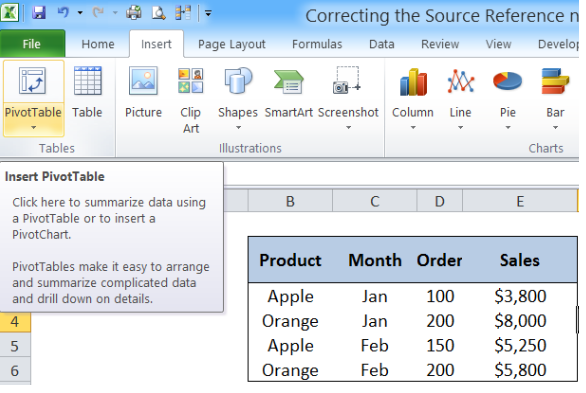Viewport: 586px width, 393px height.
Task: Click the Product header cell
Action: 290,260
